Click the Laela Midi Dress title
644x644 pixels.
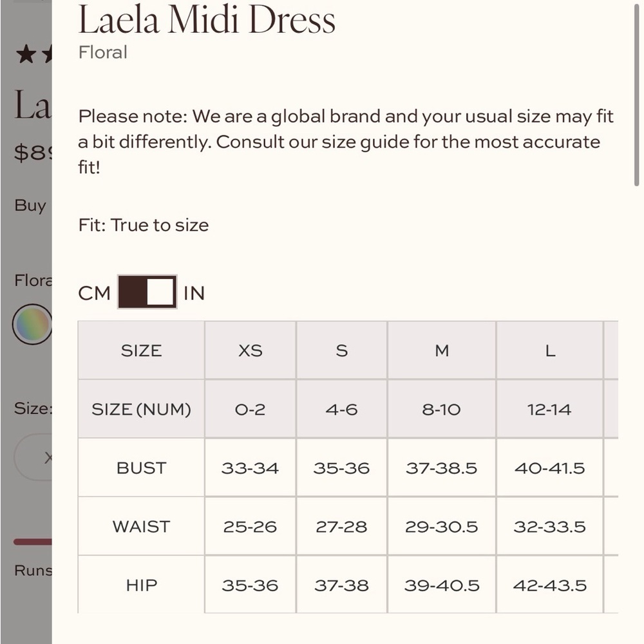tap(206, 21)
